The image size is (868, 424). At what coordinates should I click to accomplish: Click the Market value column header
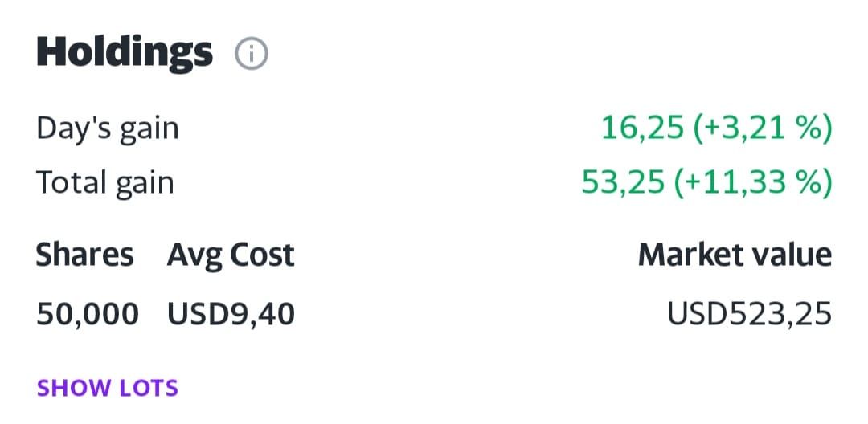pos(735,255)
